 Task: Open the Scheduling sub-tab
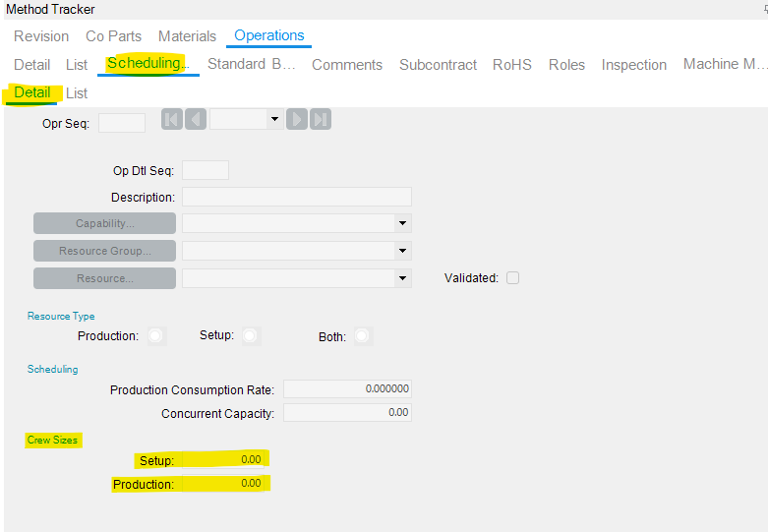click(x=148, y=64)
